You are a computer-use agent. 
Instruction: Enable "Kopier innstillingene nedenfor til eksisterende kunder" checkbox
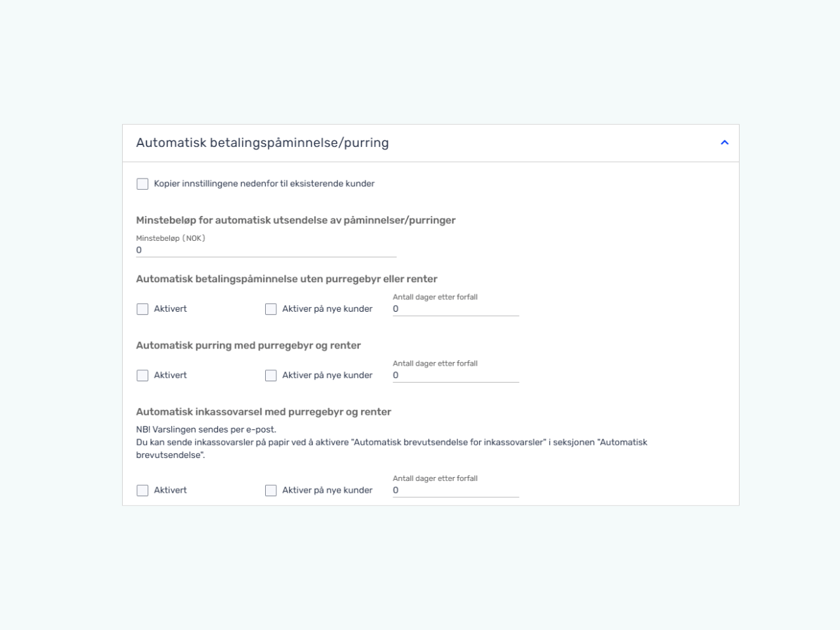(142, 184)
